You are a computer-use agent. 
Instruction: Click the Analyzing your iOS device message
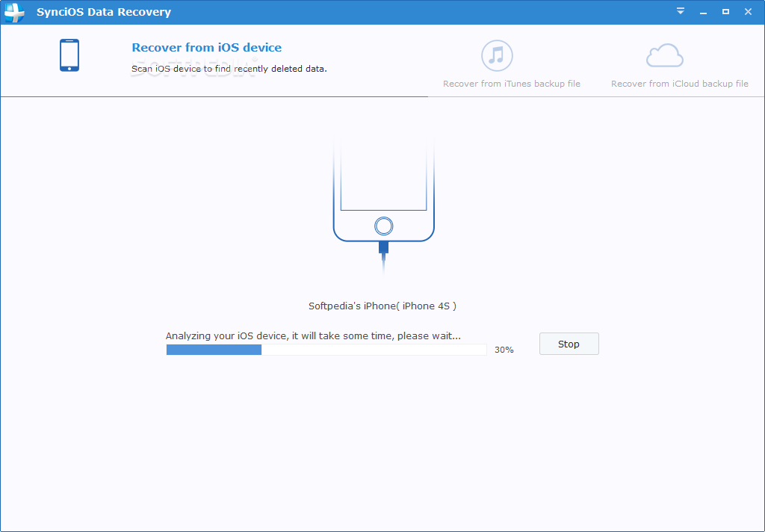coord(313,335)
